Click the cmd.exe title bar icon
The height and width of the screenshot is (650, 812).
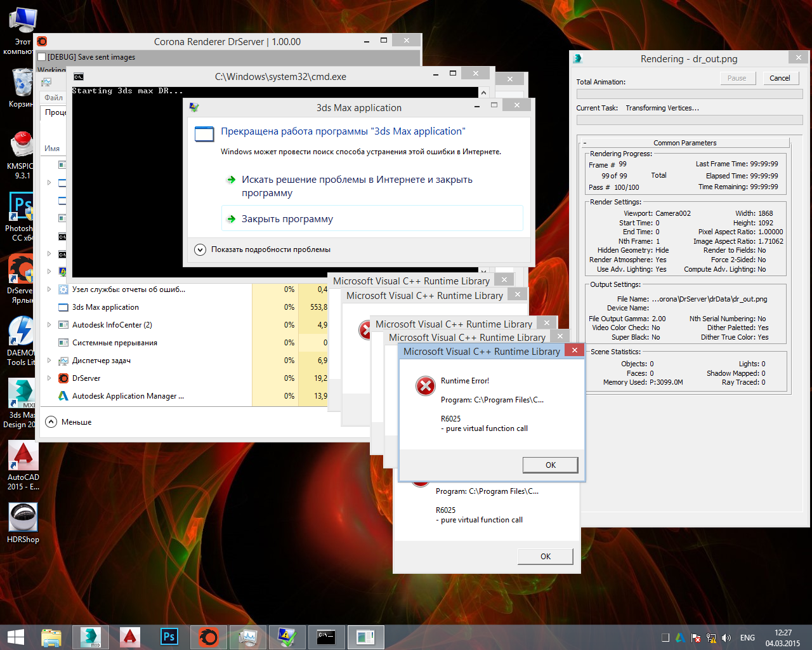coord(79,77)
